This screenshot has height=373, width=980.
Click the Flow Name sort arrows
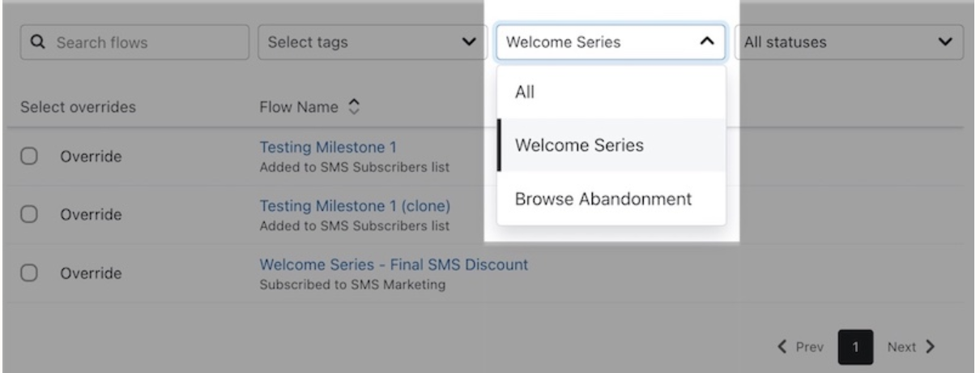coord(352,106)
